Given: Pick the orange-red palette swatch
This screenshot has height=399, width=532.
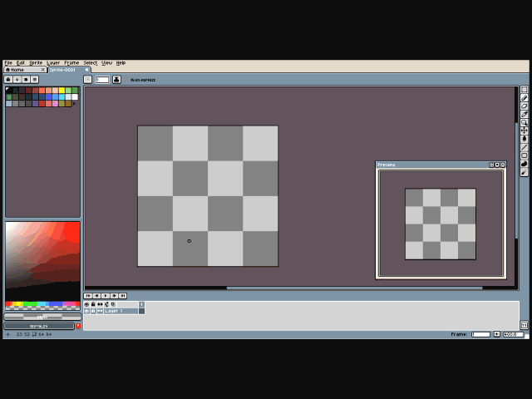Looking at the screenshot, I should point(42,91).
